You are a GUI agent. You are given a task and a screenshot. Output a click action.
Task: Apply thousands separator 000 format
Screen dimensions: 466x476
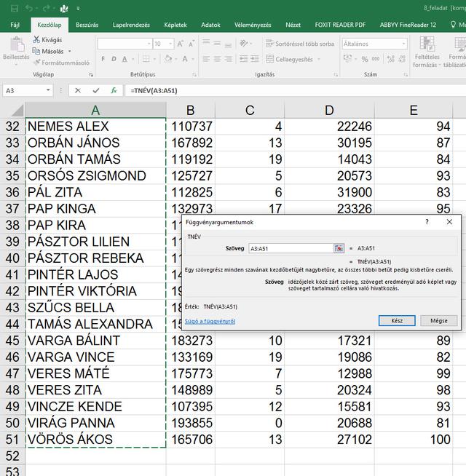coord(376,59)
